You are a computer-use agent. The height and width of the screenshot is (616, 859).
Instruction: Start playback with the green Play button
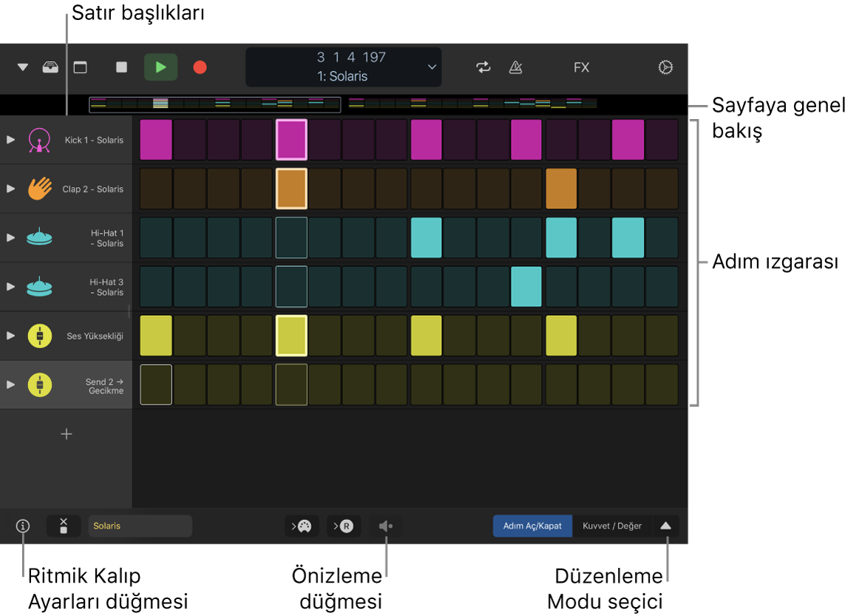(x=160, y=67)
